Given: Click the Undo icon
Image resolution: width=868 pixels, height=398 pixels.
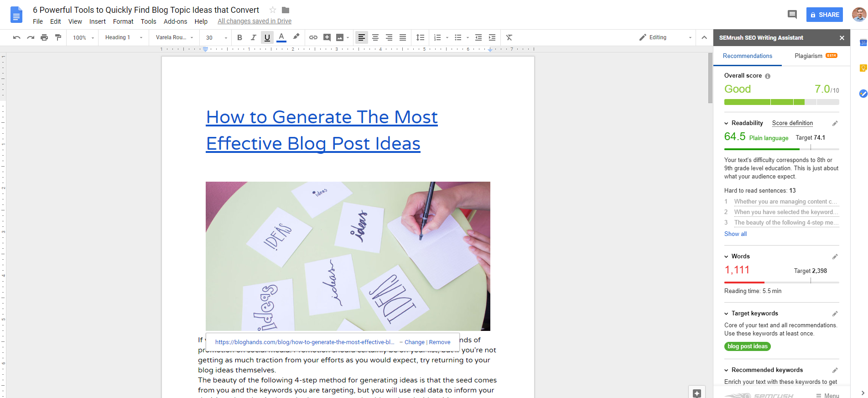Looking at the screenshot, I should pos(17,37).
